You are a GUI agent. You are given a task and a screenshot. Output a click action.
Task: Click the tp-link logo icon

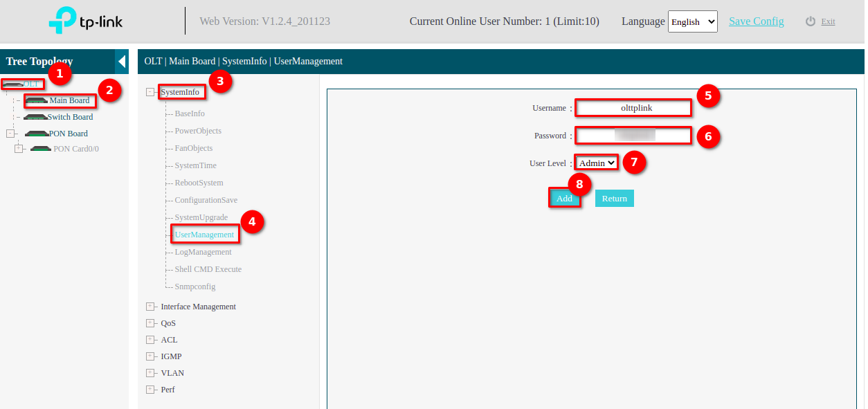tap(62, 21)
